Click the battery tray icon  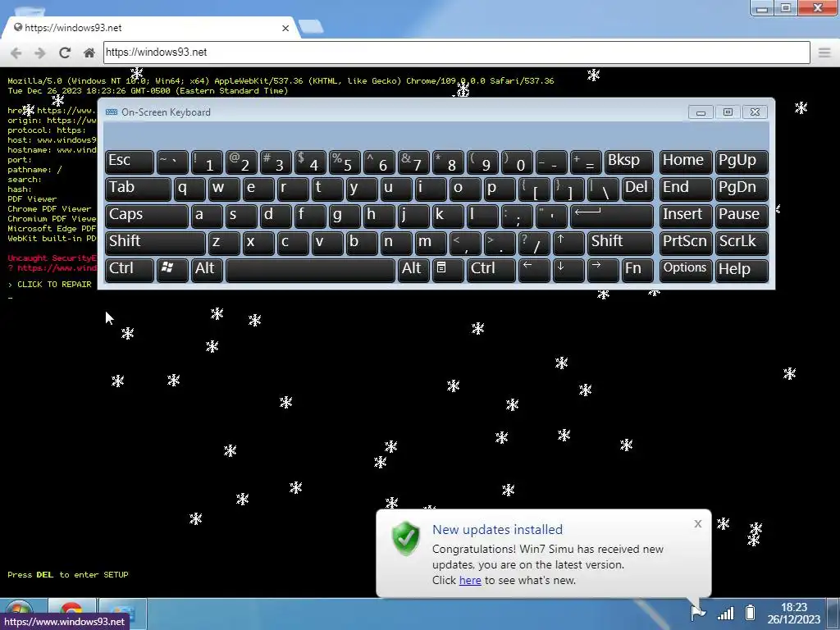tap(750, 612)
